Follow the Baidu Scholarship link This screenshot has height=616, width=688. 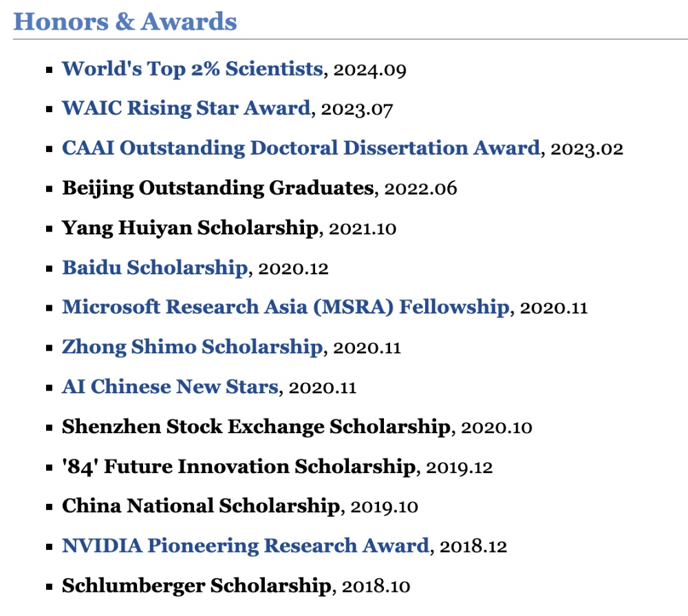point(155,267)
